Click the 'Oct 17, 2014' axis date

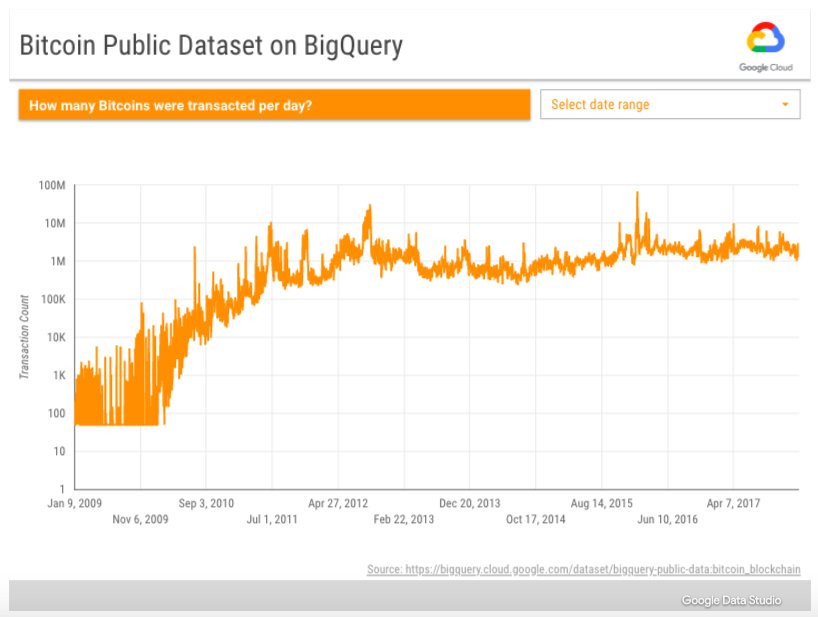[x=536, y=519]
